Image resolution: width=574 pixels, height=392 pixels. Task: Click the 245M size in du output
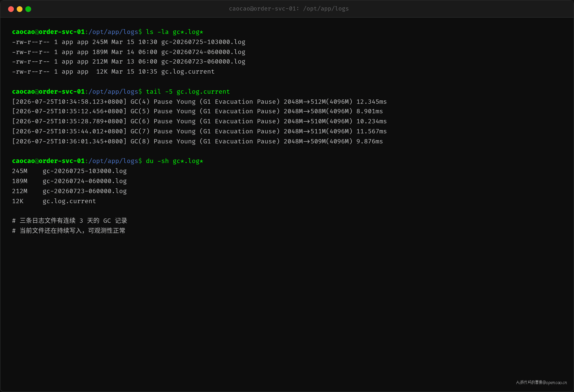pyautogui.click(x=20, y=171)
